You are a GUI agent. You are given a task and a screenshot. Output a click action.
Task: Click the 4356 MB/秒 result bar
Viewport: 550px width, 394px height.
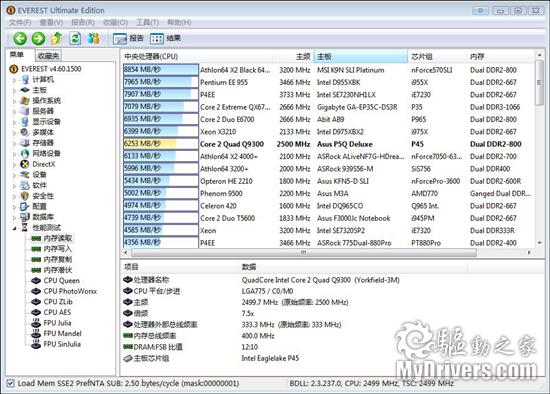point(161,242)
